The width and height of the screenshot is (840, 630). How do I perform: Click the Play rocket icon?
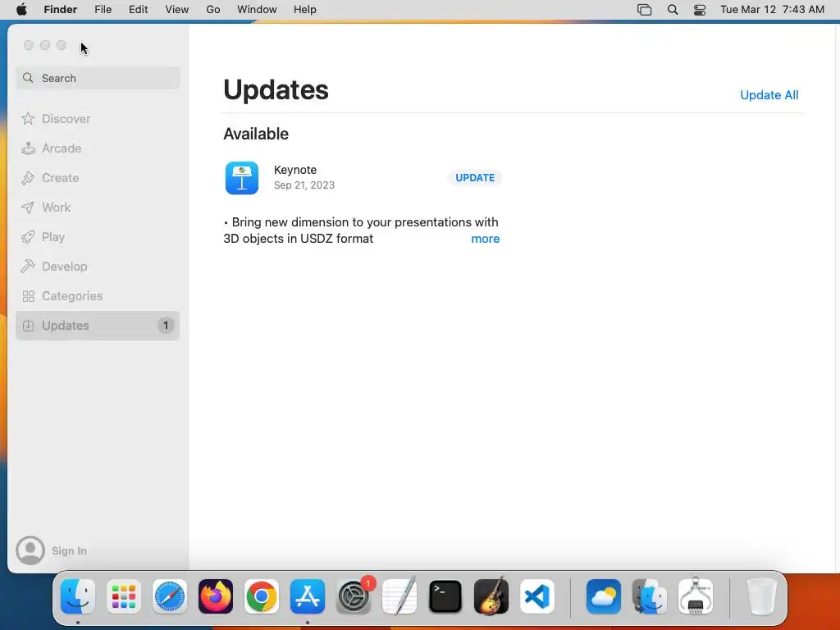(28, 237)
